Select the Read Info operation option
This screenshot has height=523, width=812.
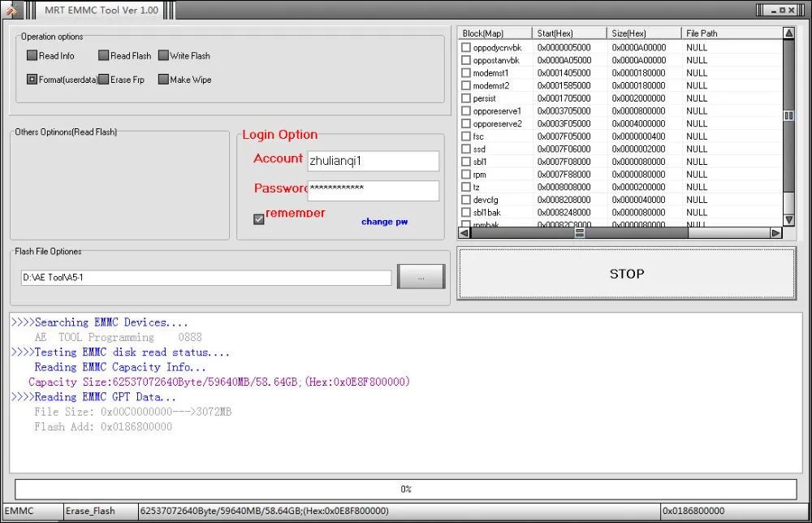click(32, 56)
